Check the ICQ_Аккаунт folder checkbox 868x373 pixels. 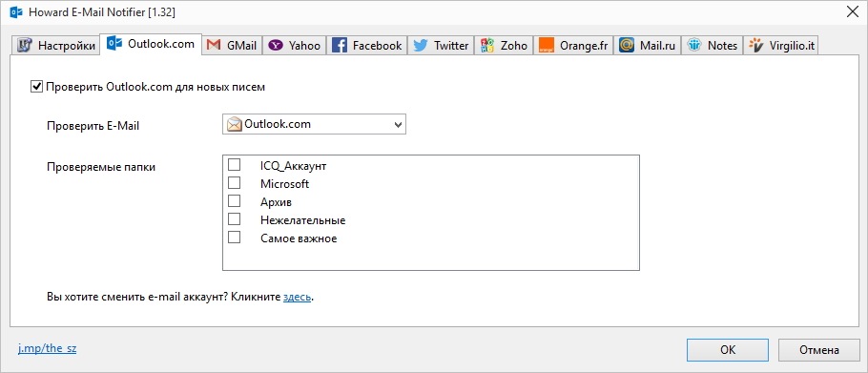pos(234,165)
